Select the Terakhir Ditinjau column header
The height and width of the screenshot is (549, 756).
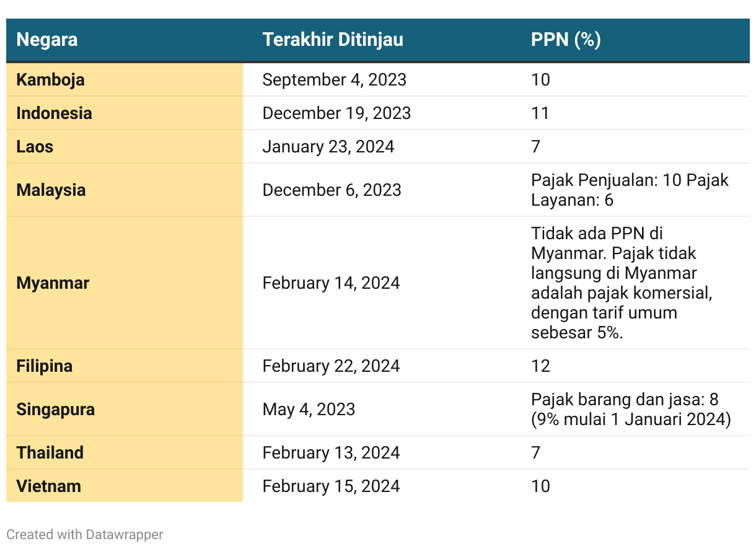click(x=333, y=40)
